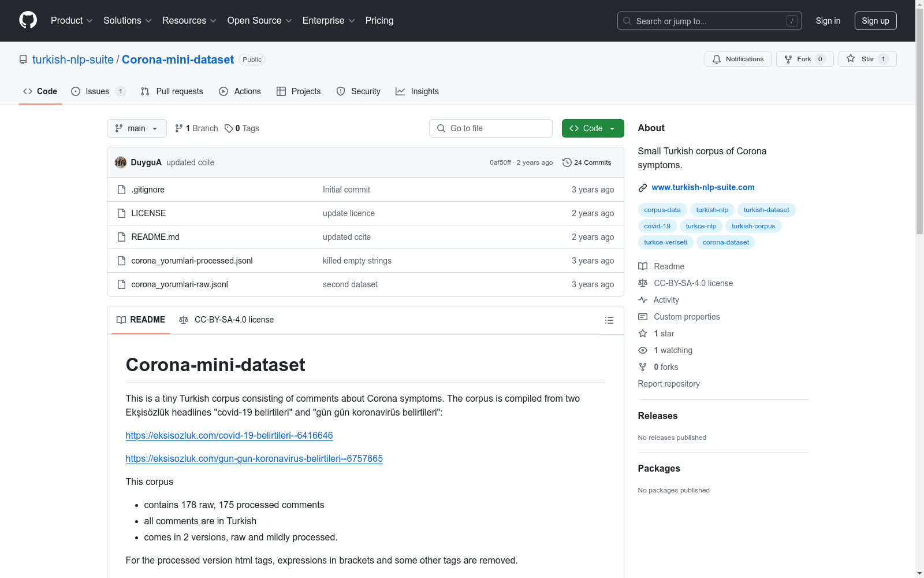Click the tag icon beside 0 Tags
Image resolution: width=924 pixels, height=578 pixels.
click(x=229, y=128)
